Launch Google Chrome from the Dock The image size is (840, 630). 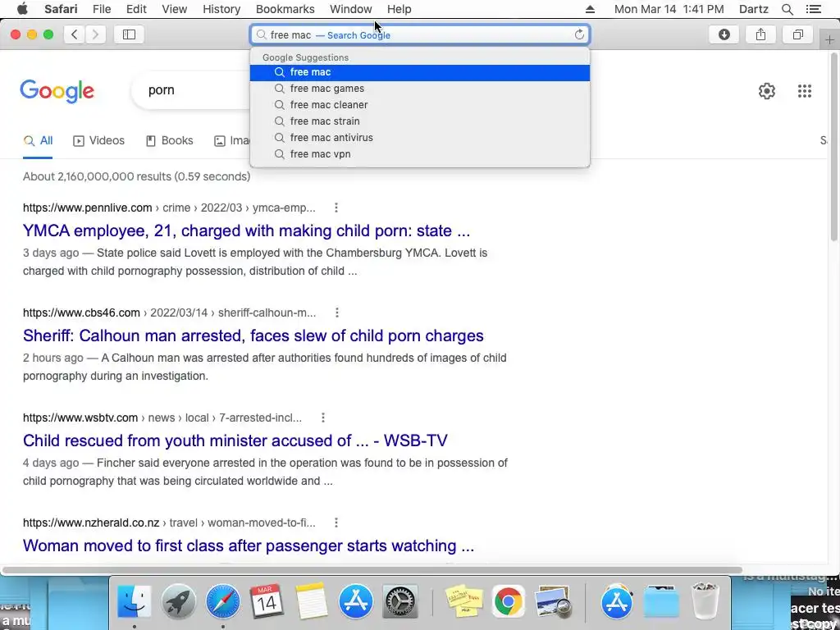[509, 601]
